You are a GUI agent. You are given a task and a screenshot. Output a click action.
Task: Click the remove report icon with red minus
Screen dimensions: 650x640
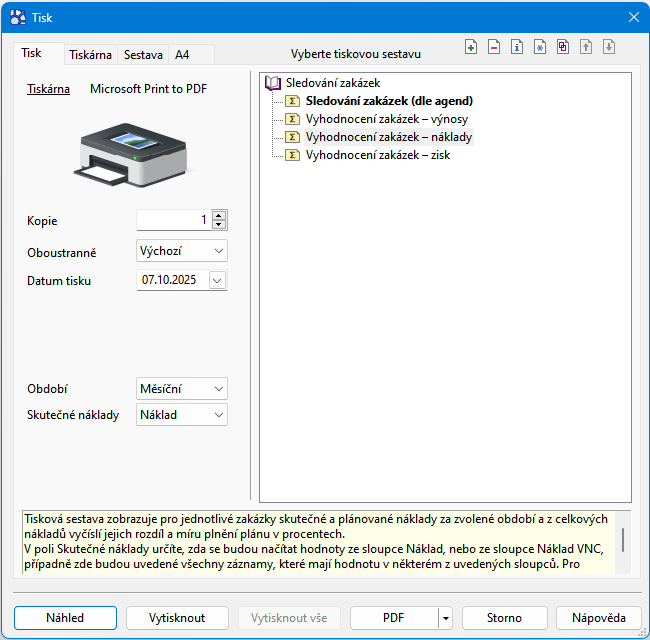[x=494, y=47]
